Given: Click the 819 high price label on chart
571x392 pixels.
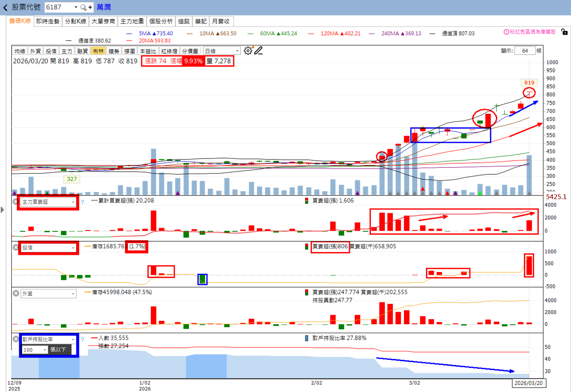Looking at the screenshot, I should [529, 83].
